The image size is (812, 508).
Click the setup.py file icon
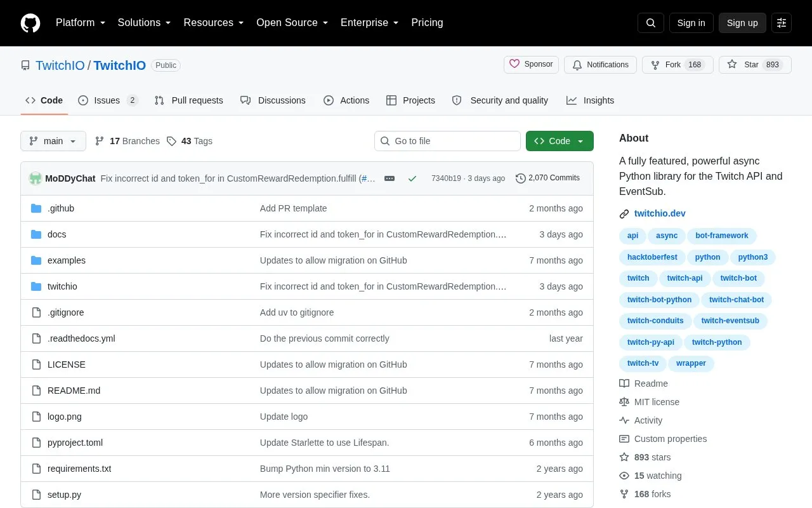point(36,495)
